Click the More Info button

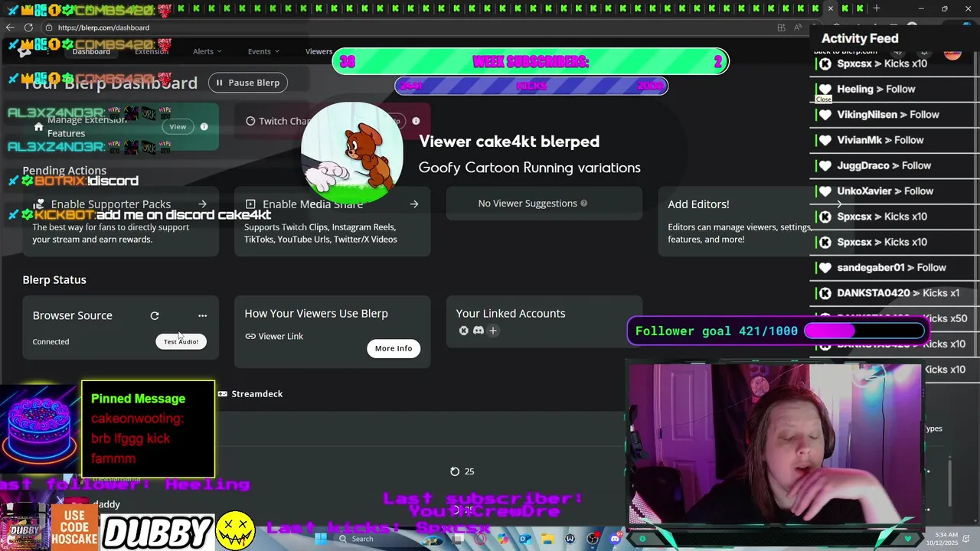pyautogui.click(x=394, y=348)
